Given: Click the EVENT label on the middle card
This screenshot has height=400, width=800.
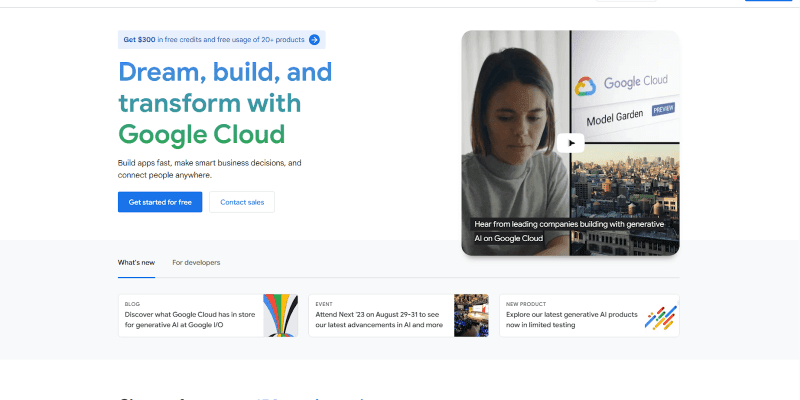Looking at the screenshot, I should [324, 304].
